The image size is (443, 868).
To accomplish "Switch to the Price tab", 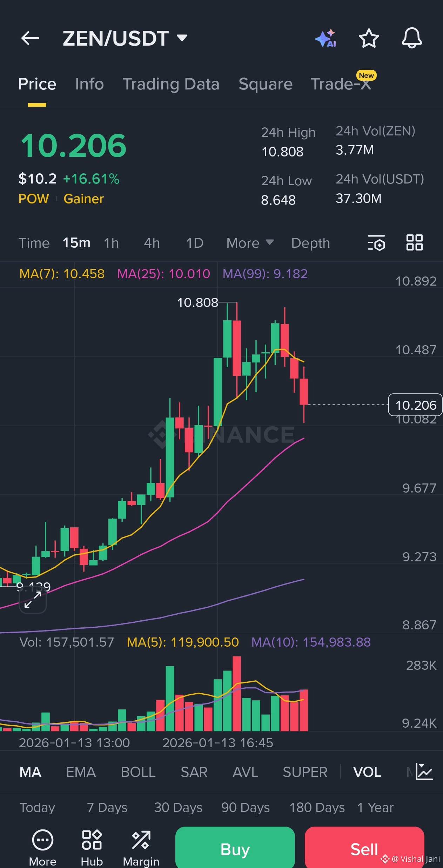I will (x=37, y=84).
